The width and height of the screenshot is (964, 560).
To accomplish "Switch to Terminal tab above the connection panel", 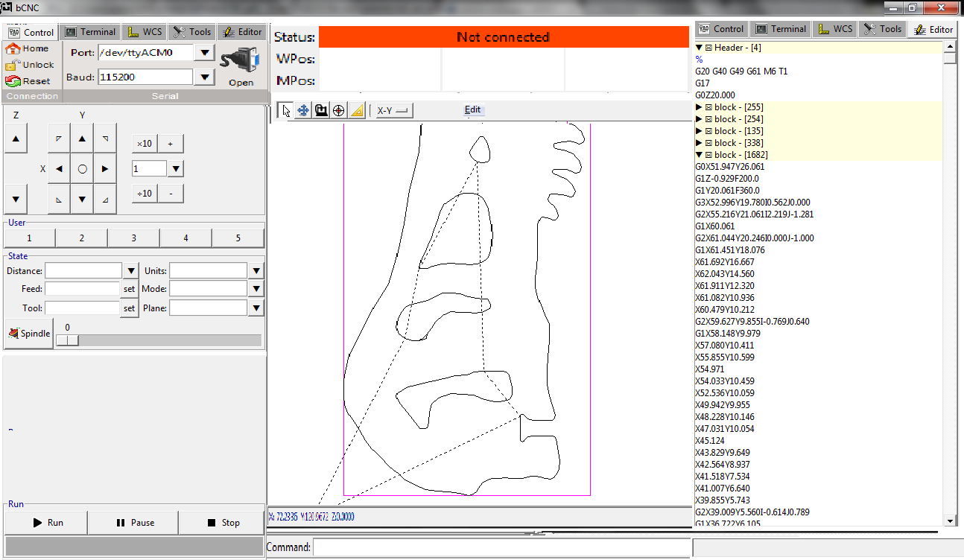I will (90, 32).
